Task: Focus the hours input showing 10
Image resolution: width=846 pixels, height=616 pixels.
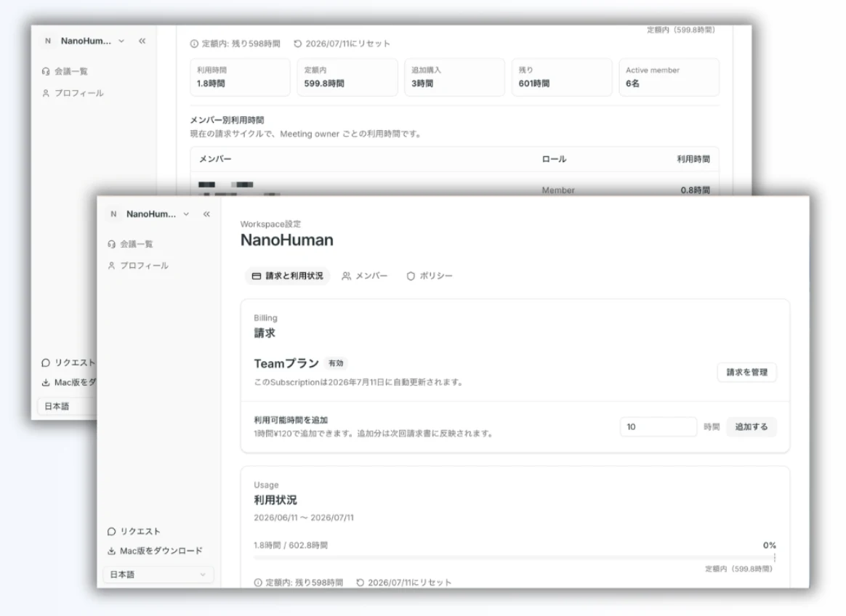Action: (658, 426)
